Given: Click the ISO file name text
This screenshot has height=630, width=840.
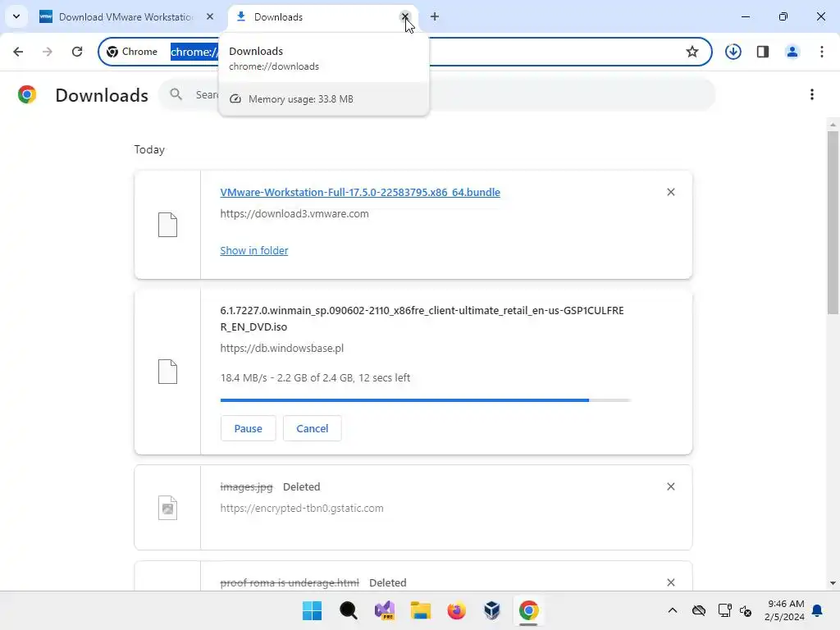Looking at the screenshot, I should (x=422, y=319).
